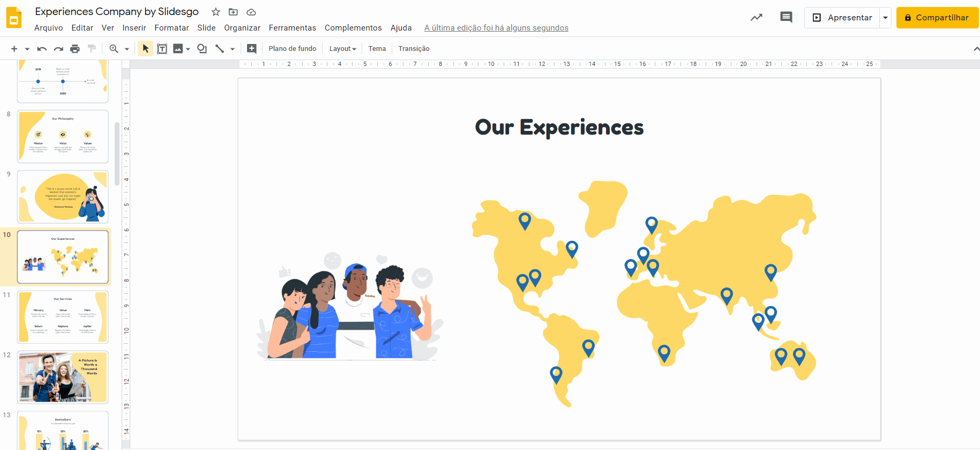
Task: Open the Organizar menu
Action: tap(242, 28)
